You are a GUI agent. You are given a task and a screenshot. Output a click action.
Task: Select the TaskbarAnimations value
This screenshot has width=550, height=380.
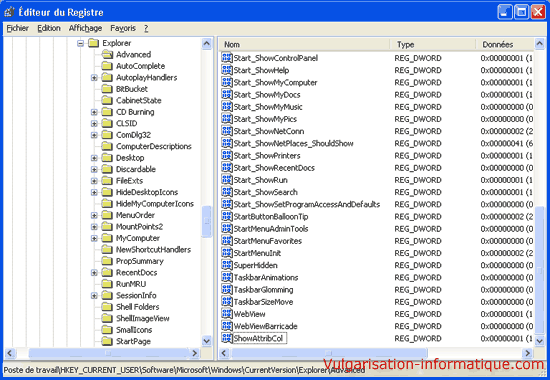pos(266,277)
